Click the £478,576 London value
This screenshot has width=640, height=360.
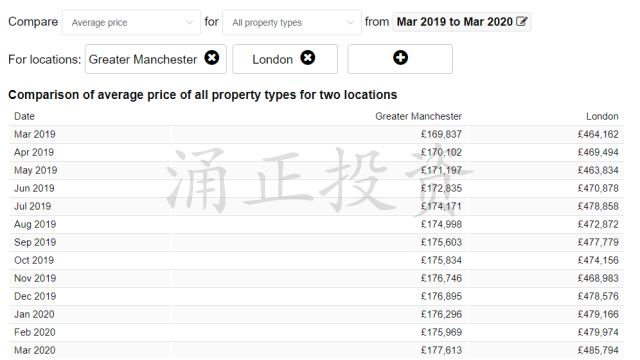(598, 296)
